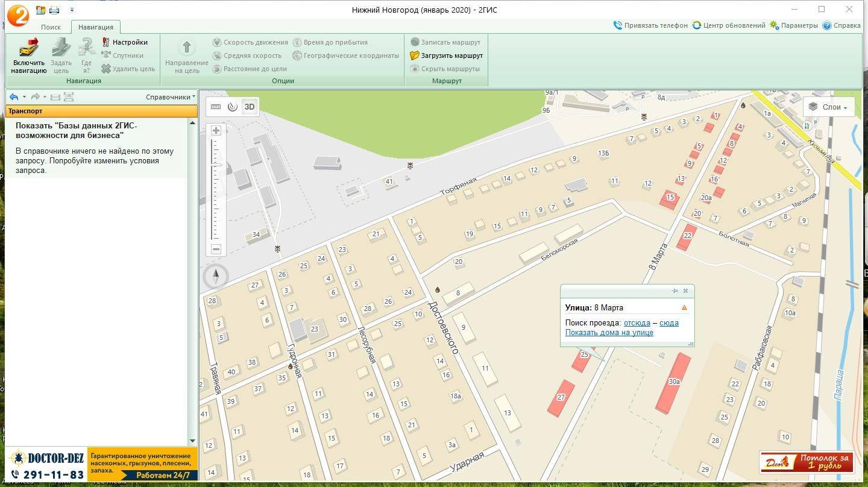This screenshot has width=868, height=487.
Task: Zoom out with the map minus button
Action: (216, 250)
